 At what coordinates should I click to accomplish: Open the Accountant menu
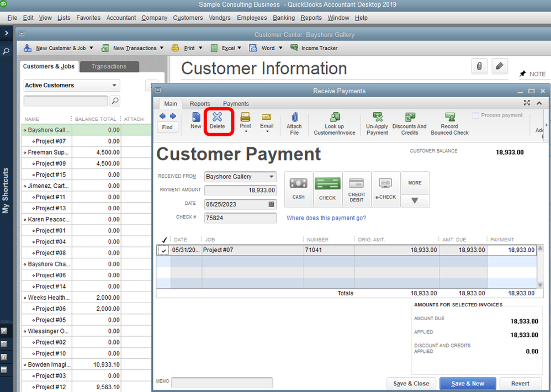121,18
